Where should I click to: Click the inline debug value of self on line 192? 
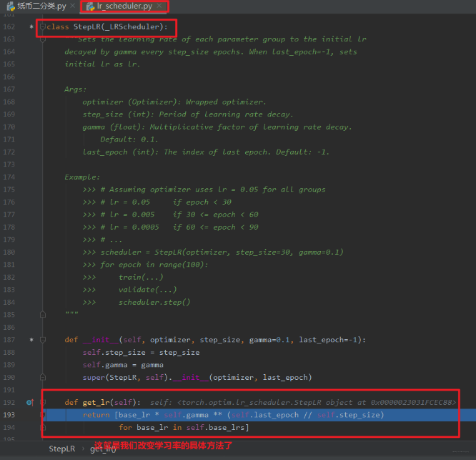point(303,403)
